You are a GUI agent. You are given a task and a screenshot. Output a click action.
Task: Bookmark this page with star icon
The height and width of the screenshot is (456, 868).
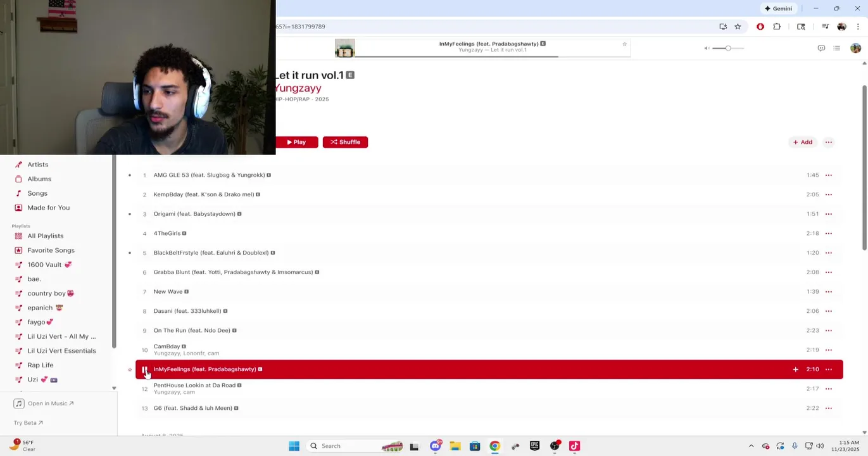(738, 27)
